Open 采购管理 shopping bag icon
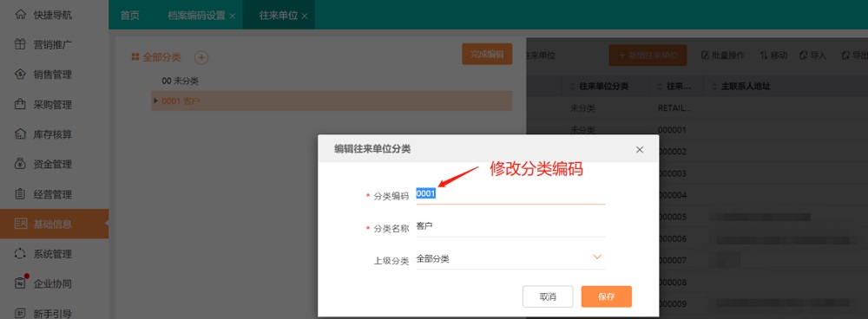This screenshot has width=868, height=319. click(x=21, y=104)
